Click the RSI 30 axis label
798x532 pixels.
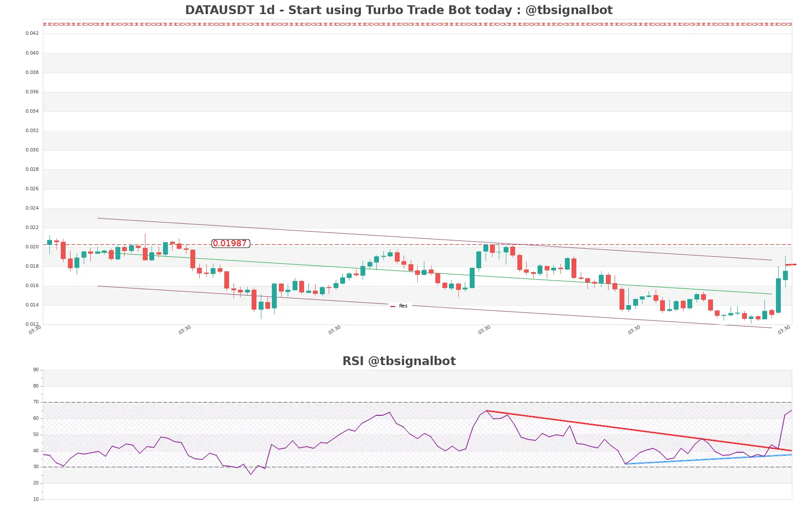36,467
